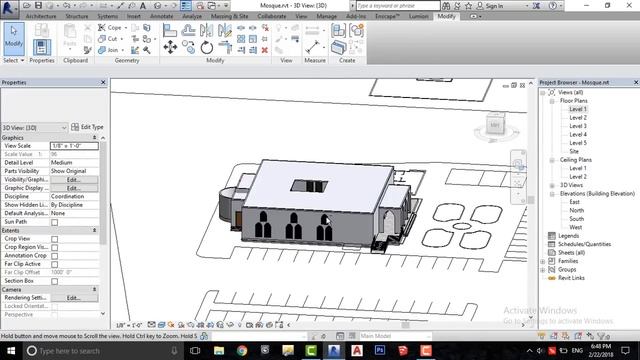Screen dimensions: 640x360
Task: Enable the Annotation Crop checkbox
Action: click(x=55, y=256)
